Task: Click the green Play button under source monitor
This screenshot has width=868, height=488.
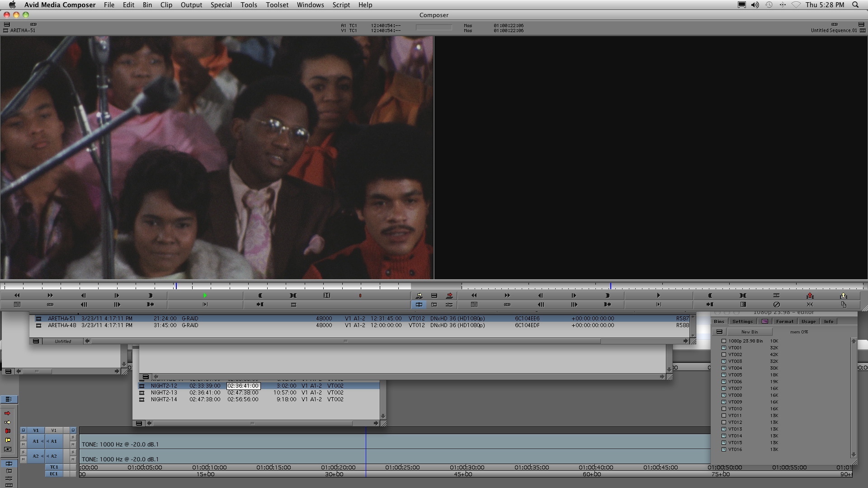Action: tap(205, 296)
